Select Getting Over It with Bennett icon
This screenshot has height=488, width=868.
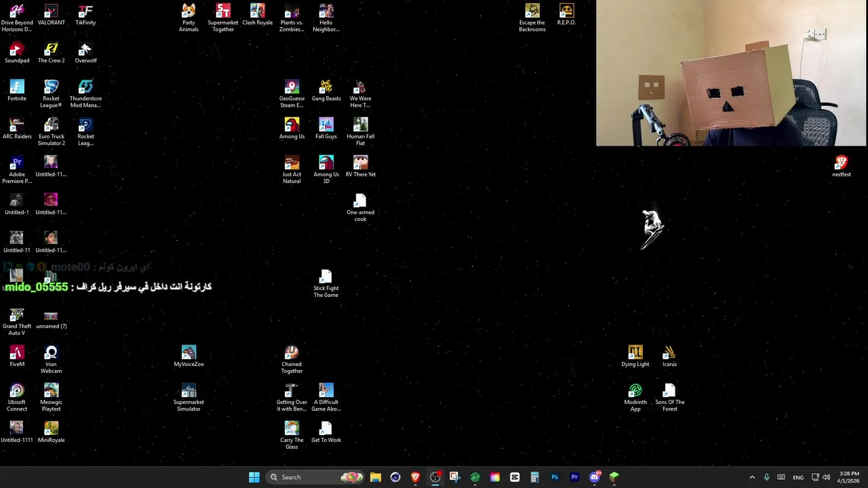(x=292, y=397)
